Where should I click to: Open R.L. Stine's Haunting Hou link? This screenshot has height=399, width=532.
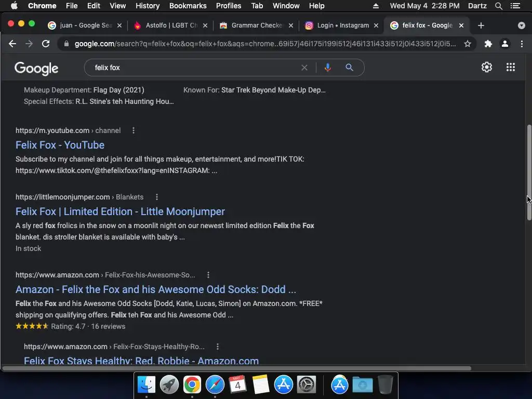(125, 101)
